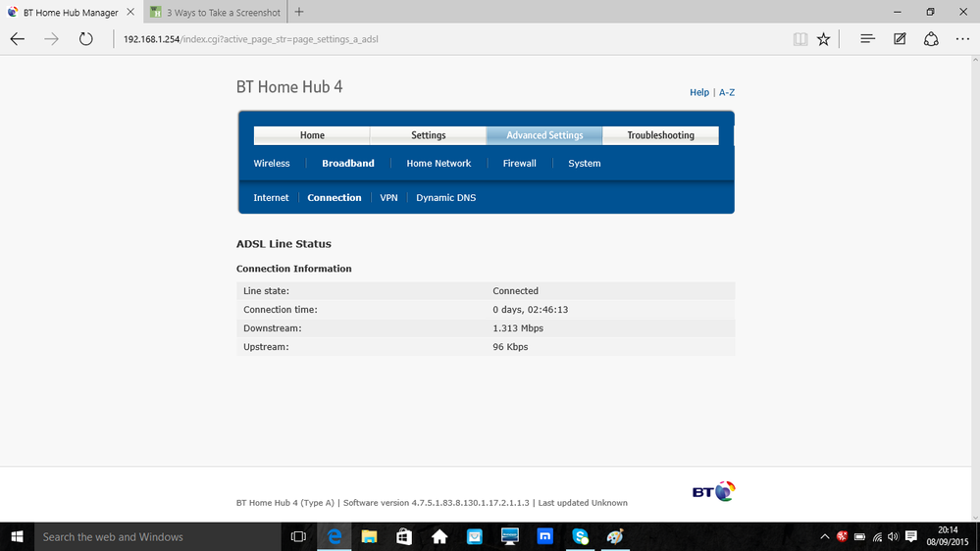Refresh the page with the reload icon
The image size is (980, 551).
point(85,39)
